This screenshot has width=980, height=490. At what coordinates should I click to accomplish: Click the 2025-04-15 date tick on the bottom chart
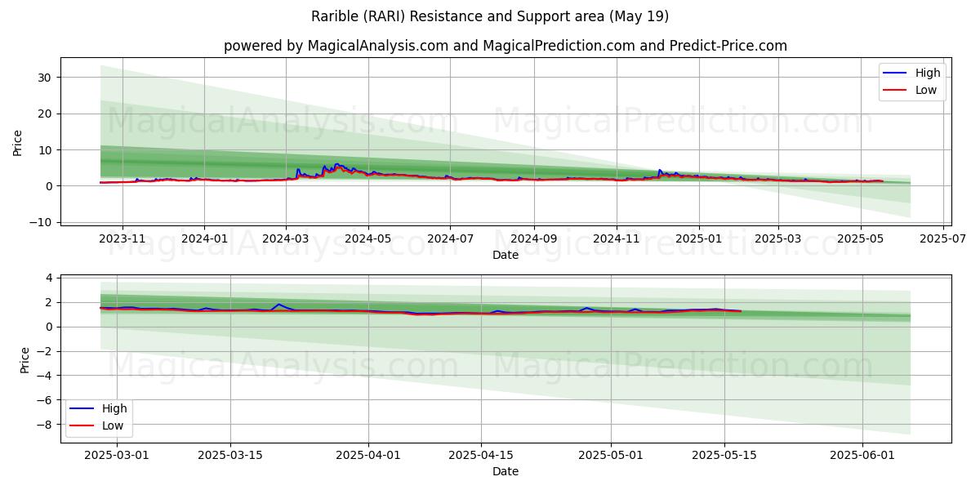[480, 457]
